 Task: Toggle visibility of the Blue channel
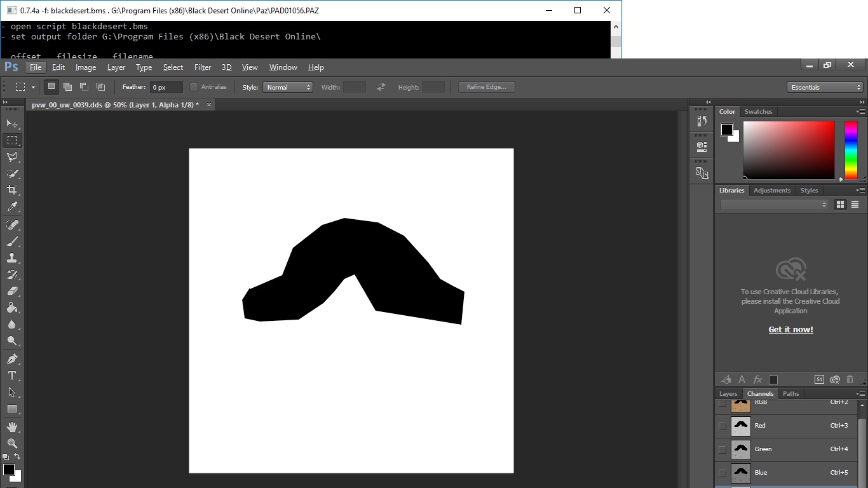[x=722, y=473]
